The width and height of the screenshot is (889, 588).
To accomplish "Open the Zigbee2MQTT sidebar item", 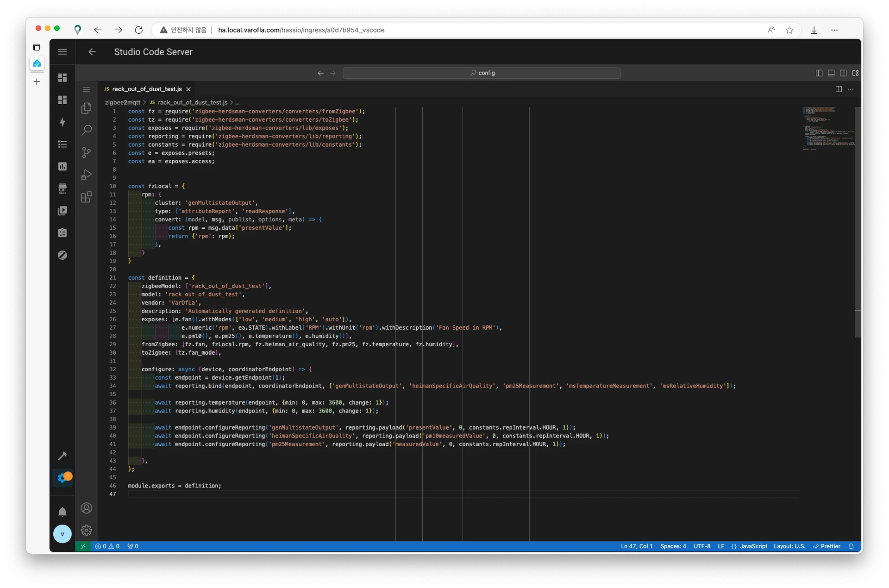I will tap(63, 255).
